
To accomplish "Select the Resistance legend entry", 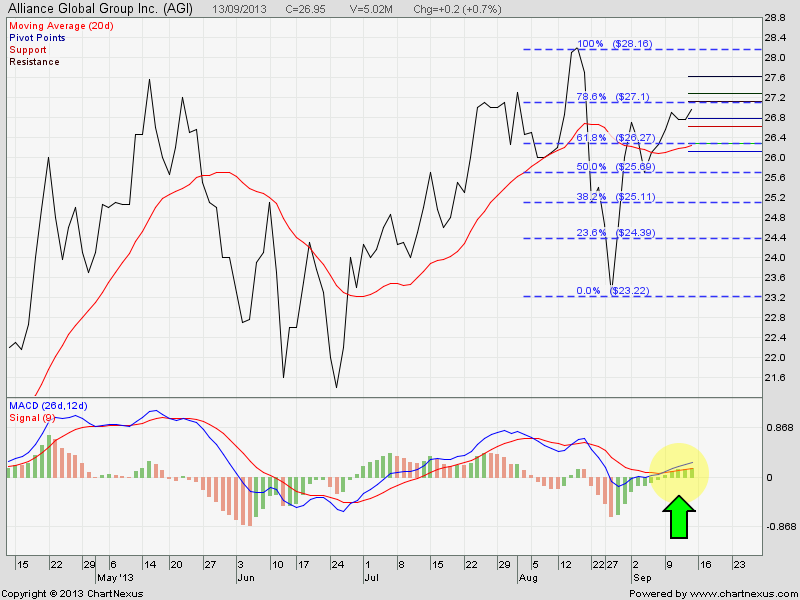I will click(34, 62).
